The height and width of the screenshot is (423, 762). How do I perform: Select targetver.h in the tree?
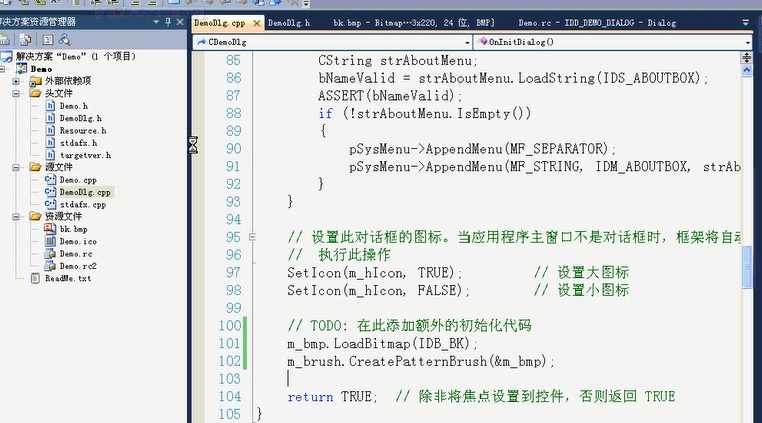pos(85,155)
